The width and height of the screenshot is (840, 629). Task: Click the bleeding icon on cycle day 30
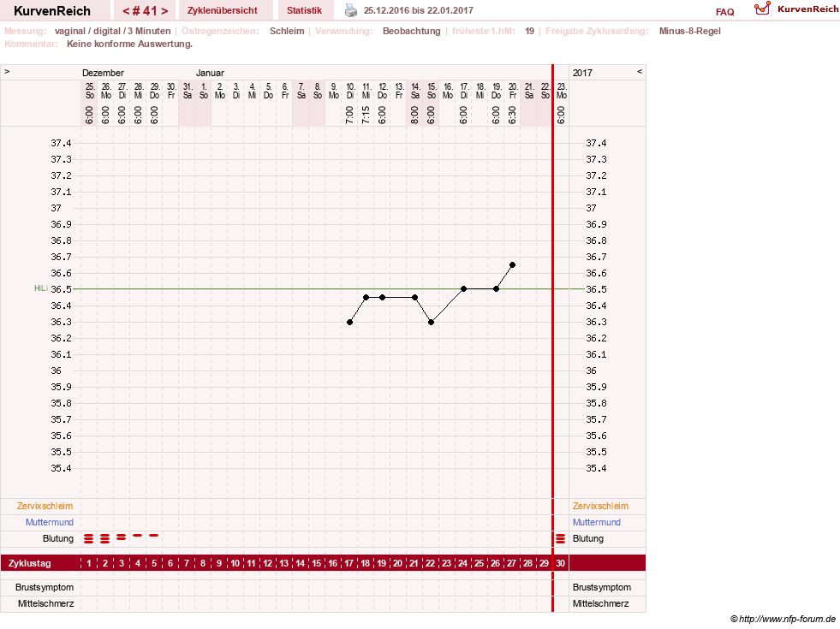click(x=560, y=538)
